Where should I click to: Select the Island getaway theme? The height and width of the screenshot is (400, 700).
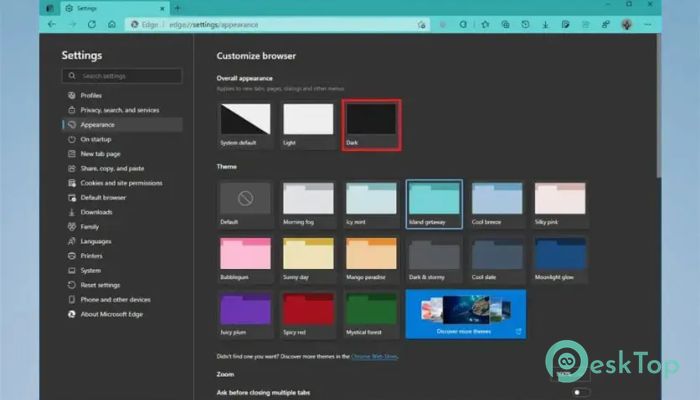(434, 204)
